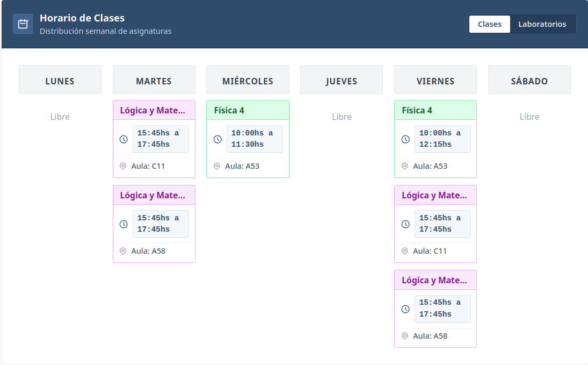The image size is (588, 365).
Task: Switch to the Laboratorios tab
Action: [x=542, y=24]
